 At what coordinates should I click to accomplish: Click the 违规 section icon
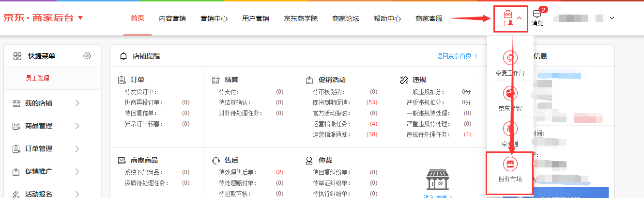(x=404, y=80)
